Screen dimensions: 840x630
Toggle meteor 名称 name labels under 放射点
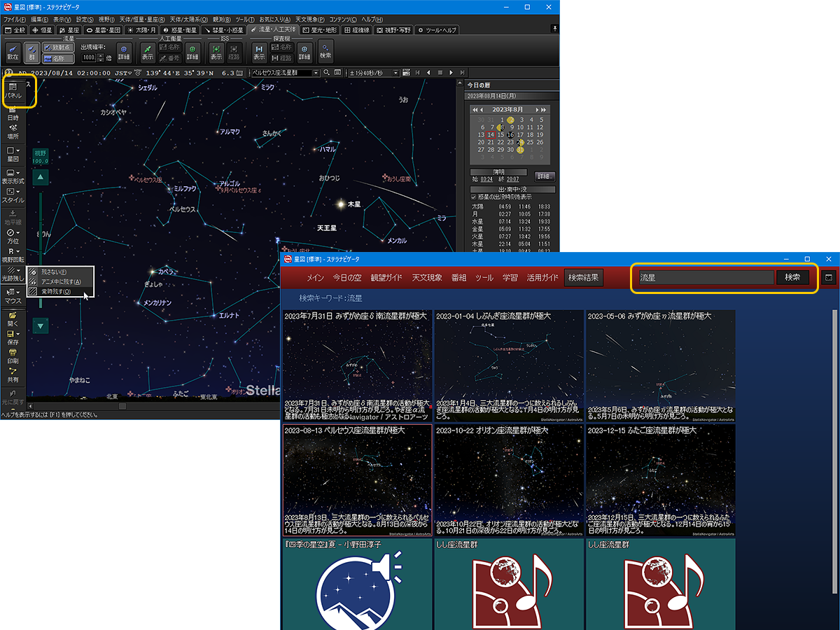(x=57, y=58)
